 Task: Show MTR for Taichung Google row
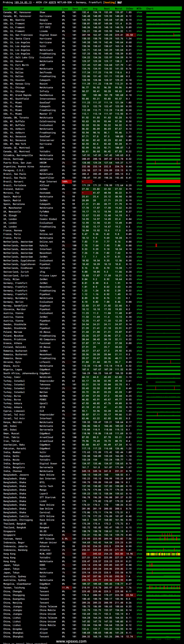(x=139, y=588)
